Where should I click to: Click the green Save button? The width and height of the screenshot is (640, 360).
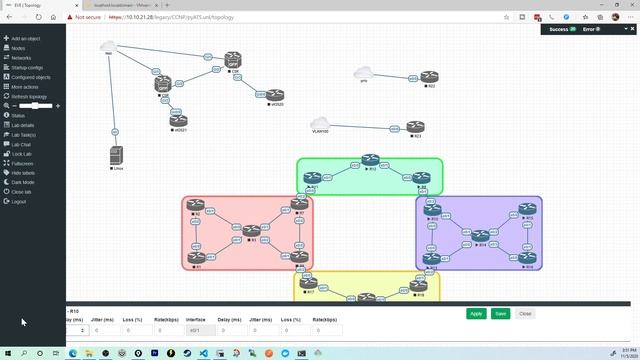pos(500,313)
